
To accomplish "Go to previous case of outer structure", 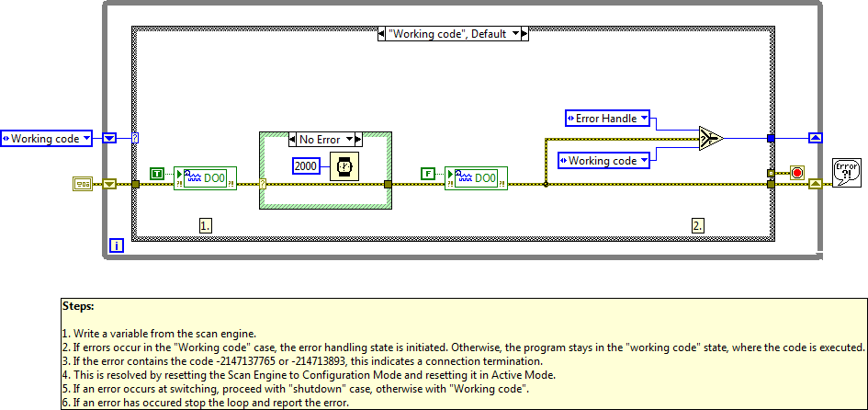I will click(381, 34).
